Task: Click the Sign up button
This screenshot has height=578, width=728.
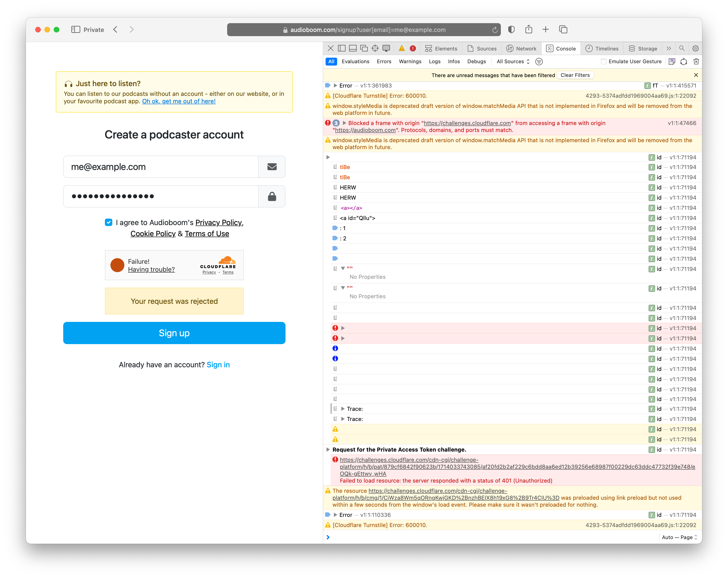Action: coord(174,333)
